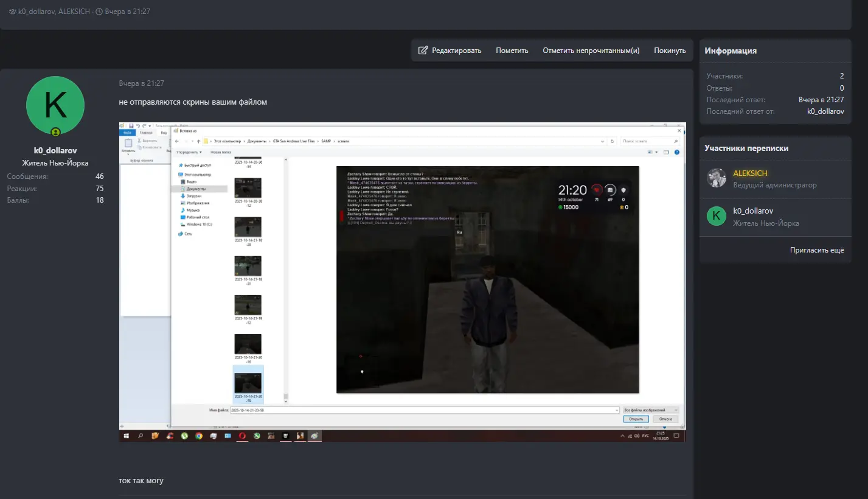Select the Пометить action
Viewport: 868px width, 499px height.
512,51
